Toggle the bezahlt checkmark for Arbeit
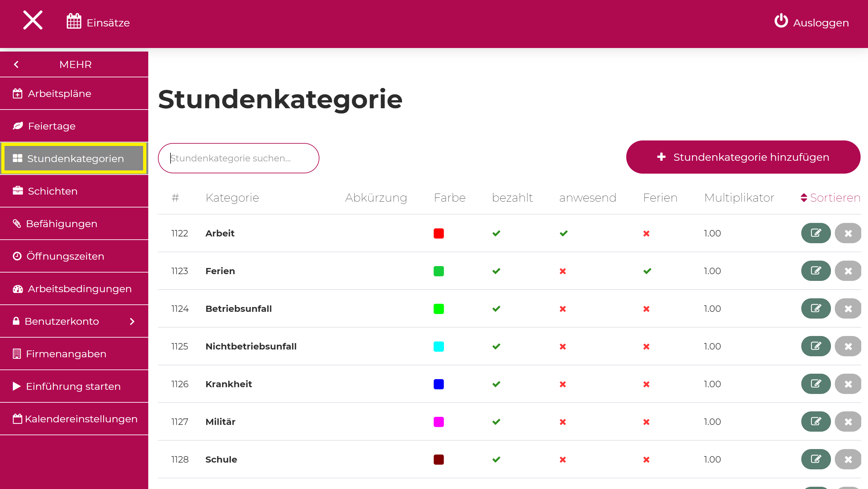The width and height of the screenshot is (868, 489). 496,233
